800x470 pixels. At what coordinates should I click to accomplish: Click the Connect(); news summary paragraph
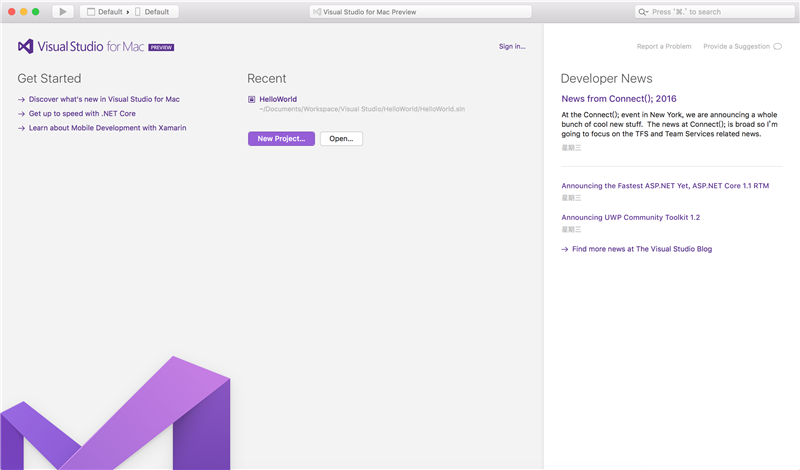[x=669, y=125]
